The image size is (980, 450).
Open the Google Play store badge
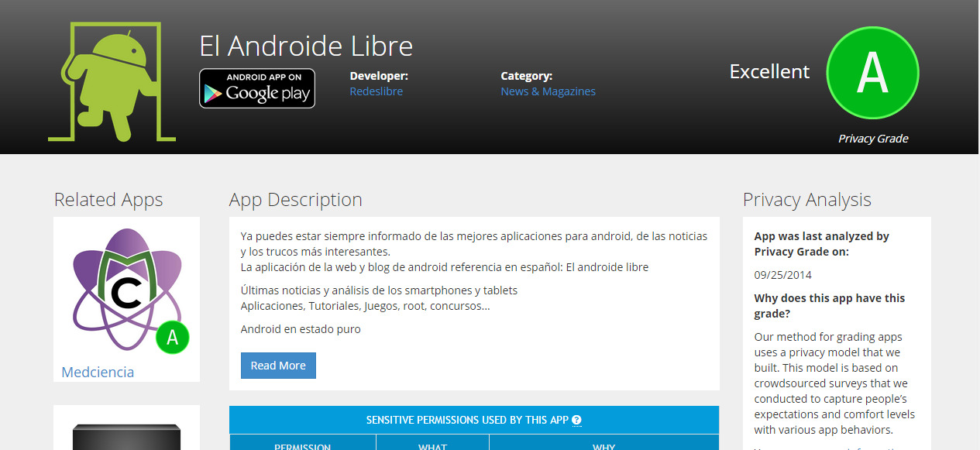coord(257,88)
